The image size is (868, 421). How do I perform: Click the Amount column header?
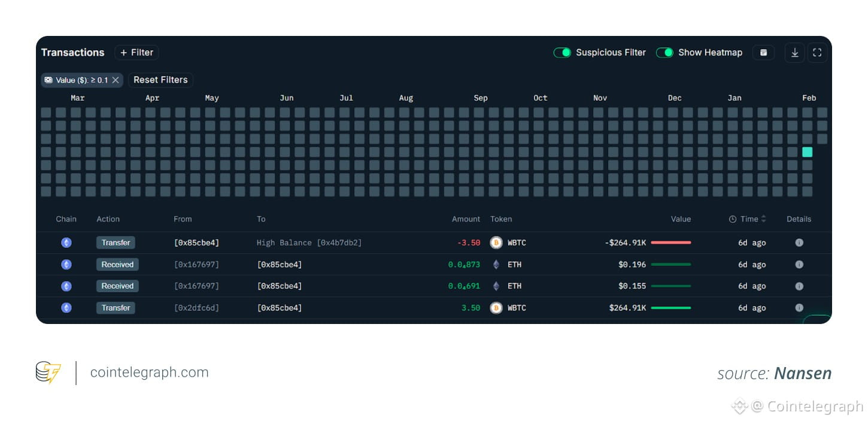coord(466,219)
